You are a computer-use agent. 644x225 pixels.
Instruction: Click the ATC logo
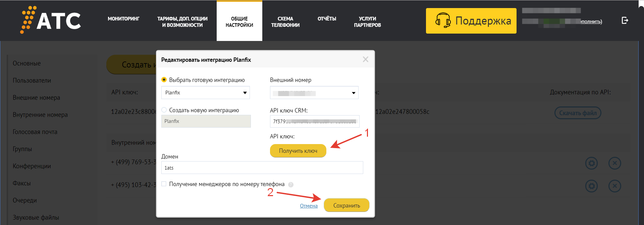point(51,20)
